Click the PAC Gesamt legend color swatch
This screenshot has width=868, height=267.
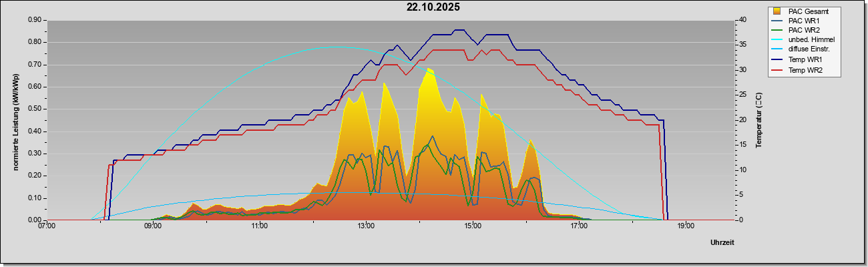(x=777, y=11)
